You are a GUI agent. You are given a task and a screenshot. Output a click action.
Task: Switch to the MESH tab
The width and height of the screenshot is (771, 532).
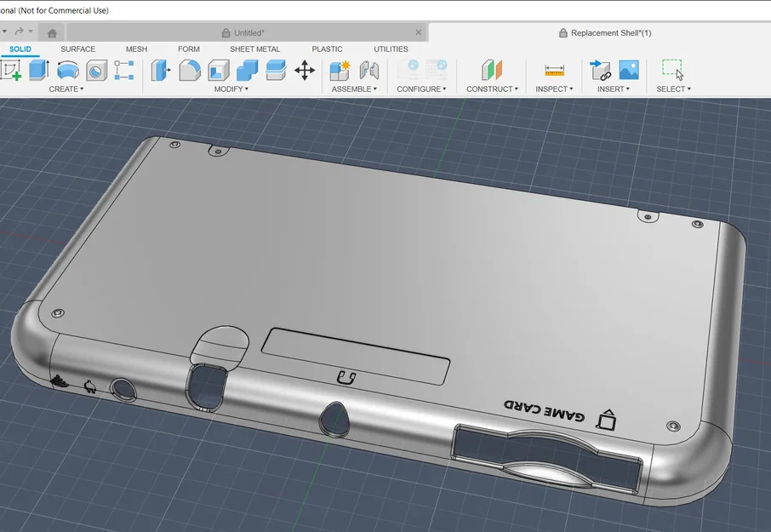click(x=136, y=49)
